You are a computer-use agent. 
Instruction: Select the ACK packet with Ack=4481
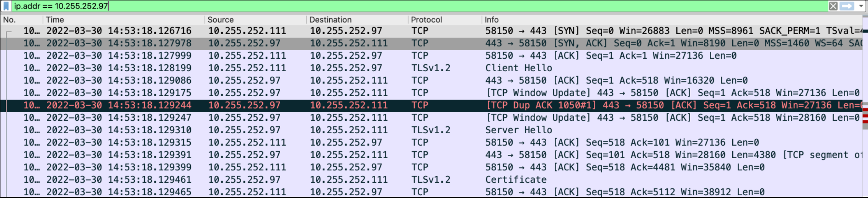click(x=431, y=167)
